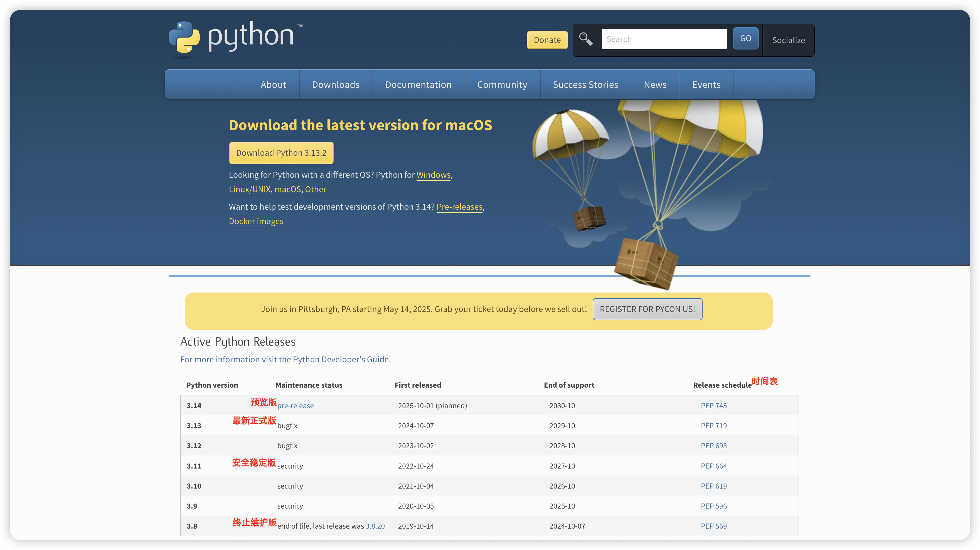Open the Success Stories menu
This screenshot has width=980, height=550.
585,84
